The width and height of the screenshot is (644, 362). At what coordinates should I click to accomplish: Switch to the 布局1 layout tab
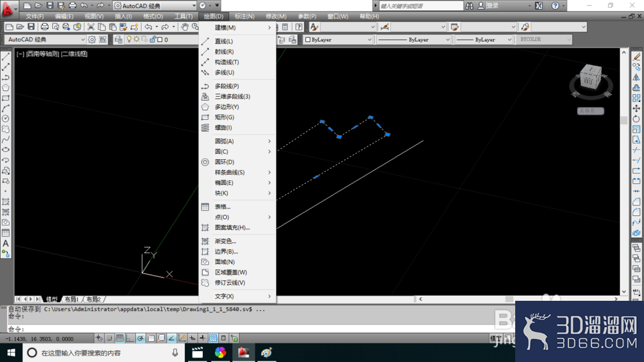pos(72,299)
